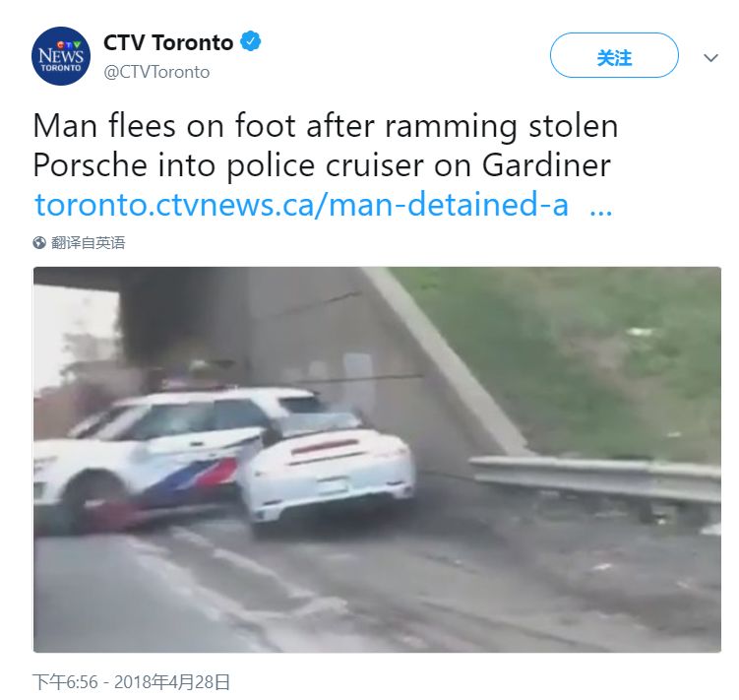The width and height of the screenshot is (739, 700).
Task: Click the blue verified badge
Action: click(251, 41)
